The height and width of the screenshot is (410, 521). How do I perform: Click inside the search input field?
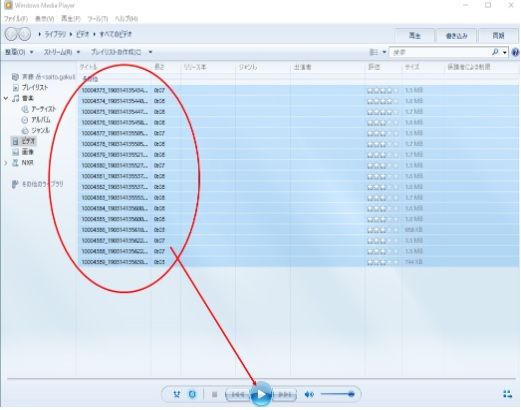[440, 52]
